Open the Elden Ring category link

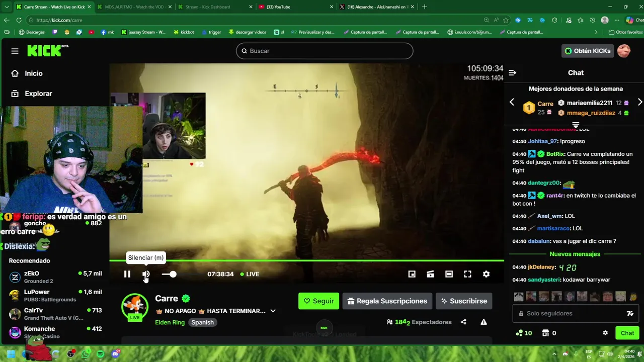[x=170, y=322]
